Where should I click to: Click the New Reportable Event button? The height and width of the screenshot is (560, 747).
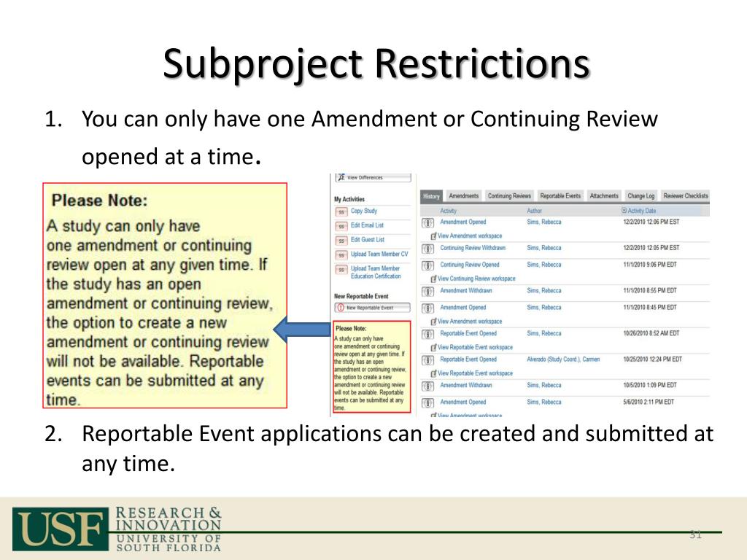[x=372, y=308]
